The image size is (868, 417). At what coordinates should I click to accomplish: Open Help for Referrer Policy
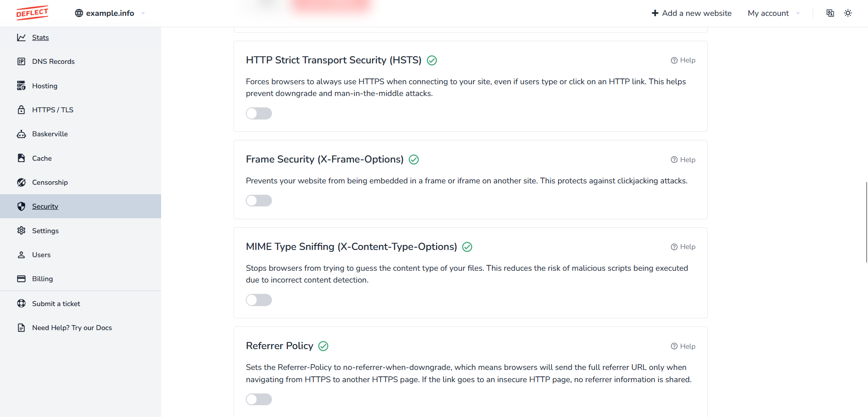point(683,346)
